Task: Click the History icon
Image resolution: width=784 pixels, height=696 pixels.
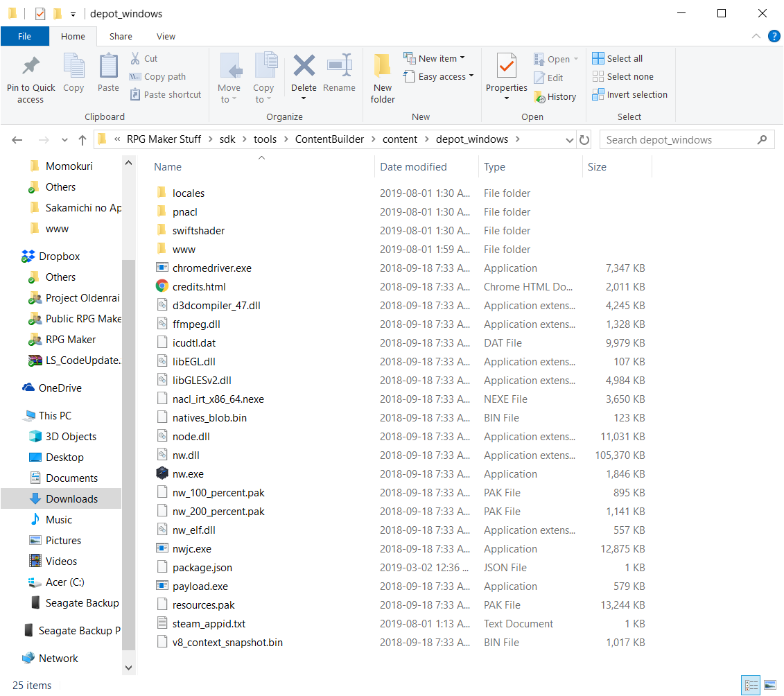Action: pyautogui.click(x=539, y=97)
